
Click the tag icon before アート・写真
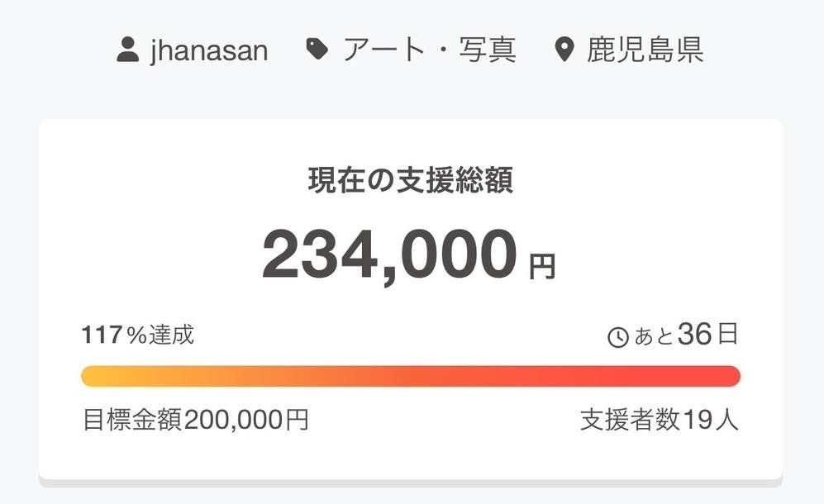(317, 50)
